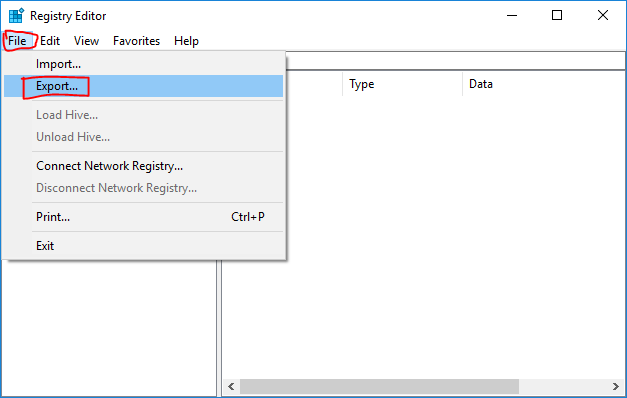Open the View menu
Image resolution: width=627 pixels, height=398 pixels.
pos(86,41)
